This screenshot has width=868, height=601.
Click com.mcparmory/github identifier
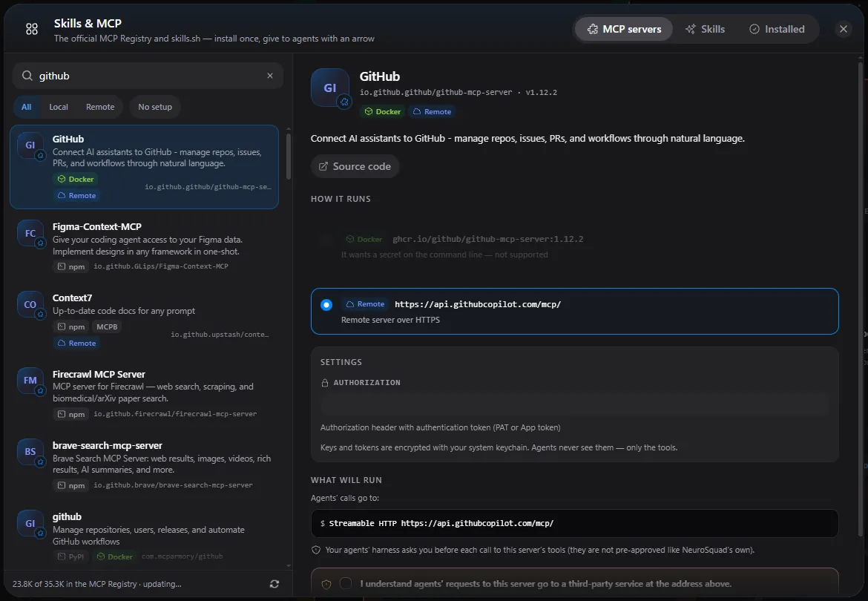(182, 556)
